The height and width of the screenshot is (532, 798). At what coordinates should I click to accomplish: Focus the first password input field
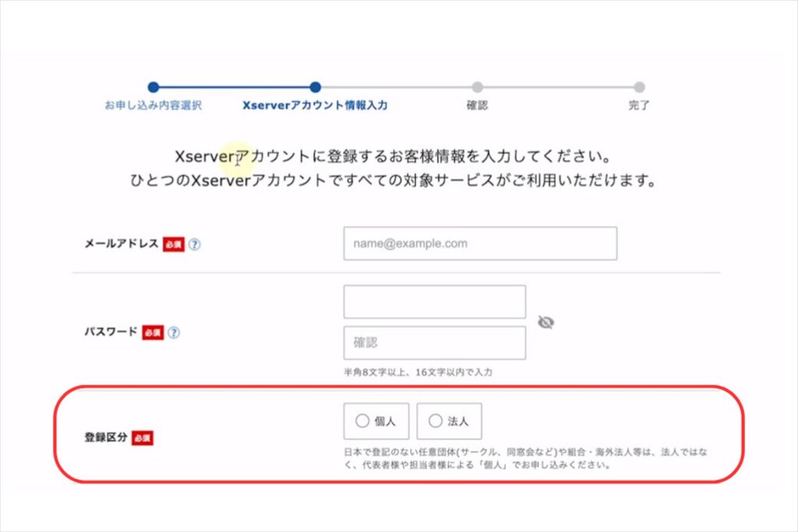pyautogui.click(x=435, y=301)
